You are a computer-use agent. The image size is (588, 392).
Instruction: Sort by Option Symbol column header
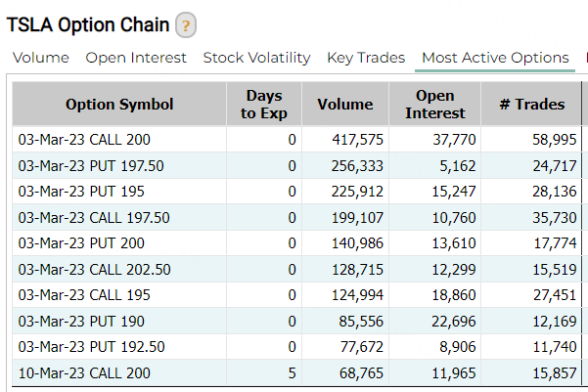tap(119, 104)
